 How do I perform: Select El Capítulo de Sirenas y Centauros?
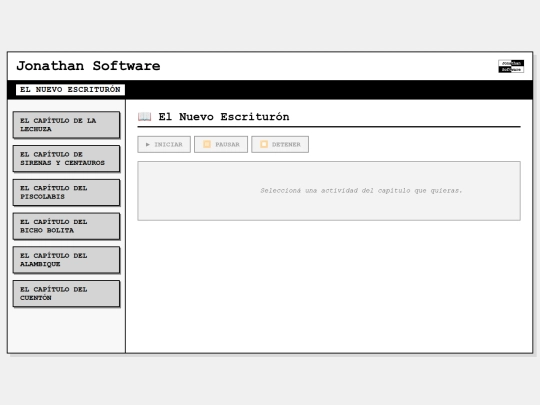[66, 158]
